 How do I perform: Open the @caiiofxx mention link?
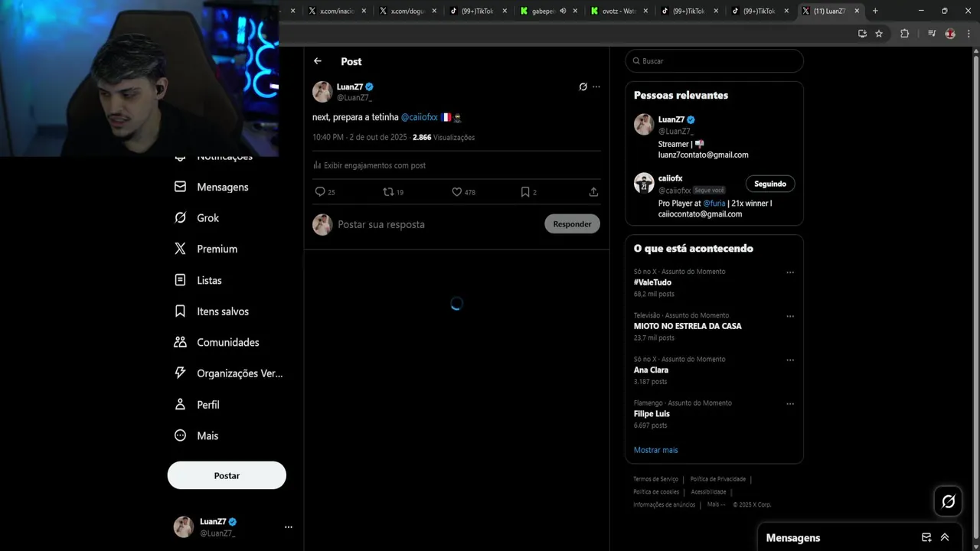[420, 117]
